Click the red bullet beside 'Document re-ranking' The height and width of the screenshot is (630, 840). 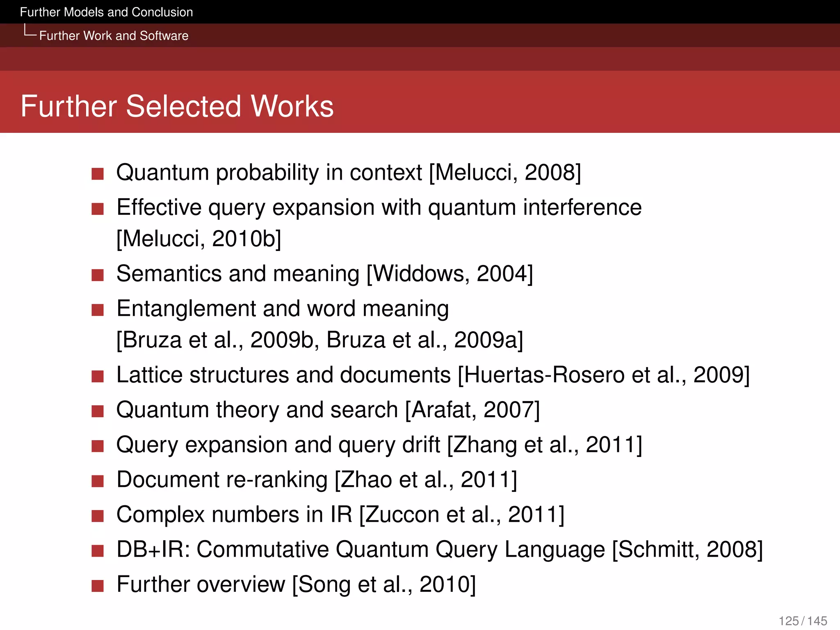click(98, 481)
